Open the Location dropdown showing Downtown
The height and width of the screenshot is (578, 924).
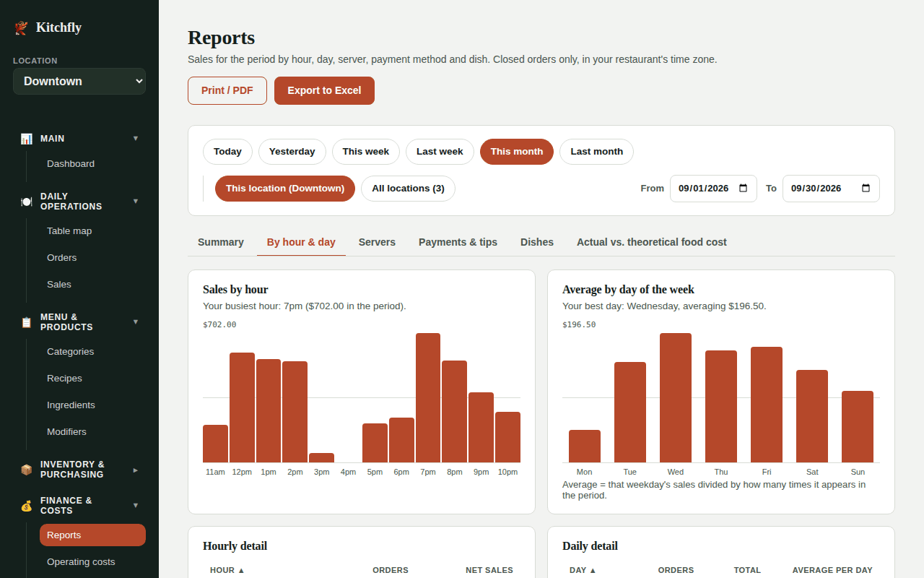[x=79, y=82]
